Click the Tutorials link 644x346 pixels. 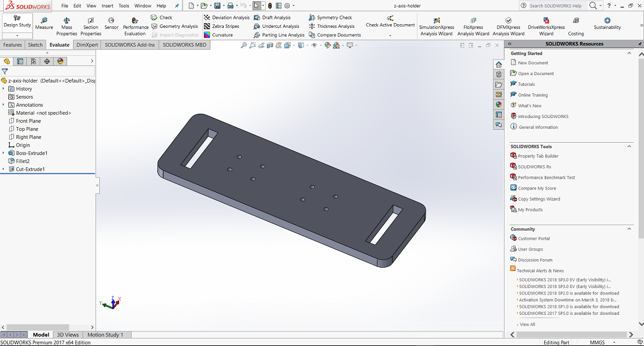click(526, 84)
